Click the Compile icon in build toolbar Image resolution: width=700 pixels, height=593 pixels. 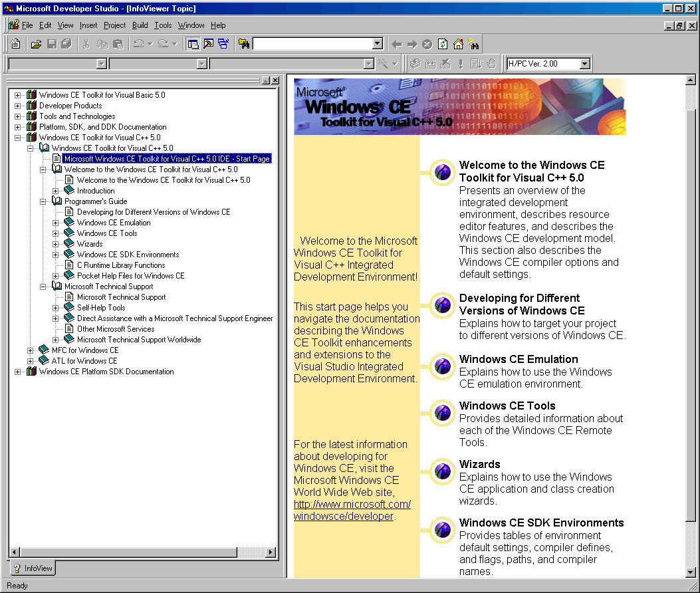point(415,64)
